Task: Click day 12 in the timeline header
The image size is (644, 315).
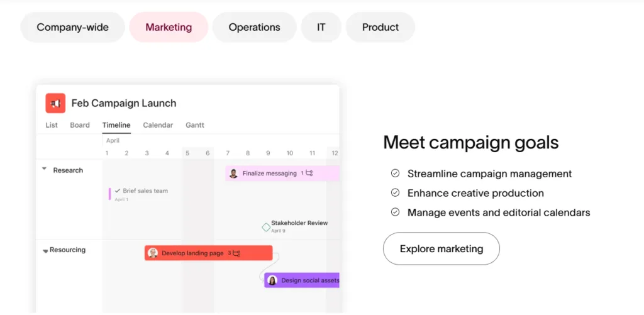Action: click(335, 153)
